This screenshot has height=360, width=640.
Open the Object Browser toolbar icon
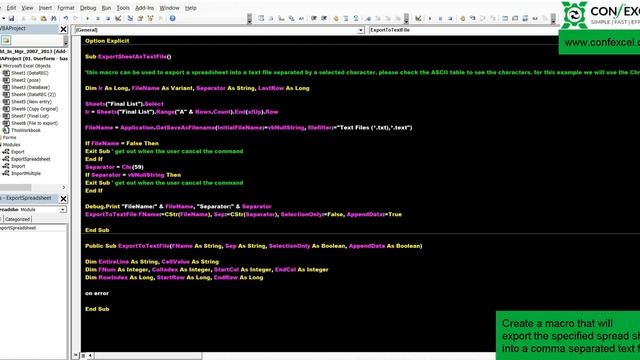pos(150,18)
